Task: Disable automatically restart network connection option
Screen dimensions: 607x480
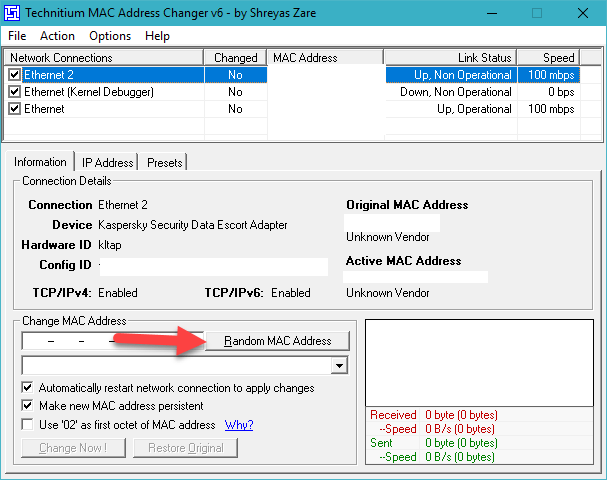Action: pyautogui.click(x=27, y=387)
